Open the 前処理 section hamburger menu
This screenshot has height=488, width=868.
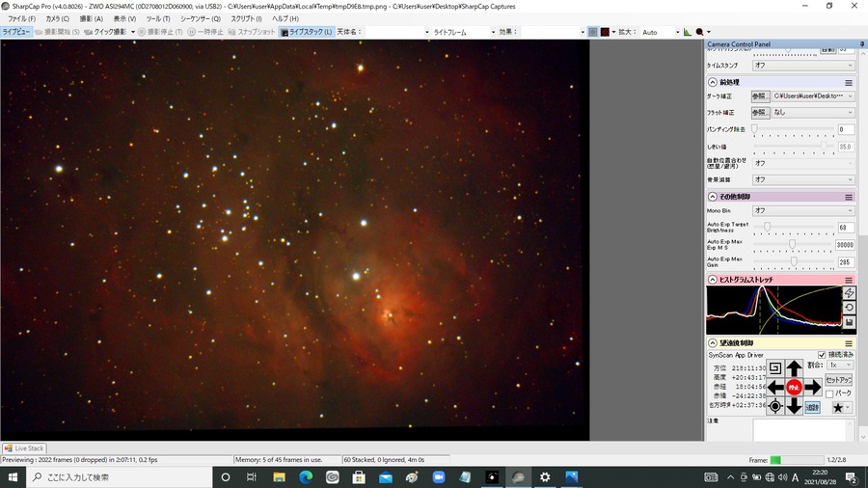849,82
